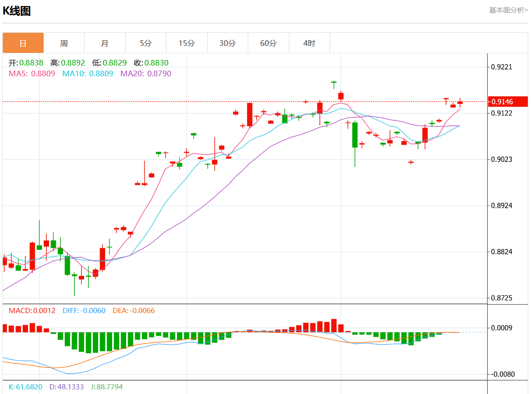Click the 收:0.8830 close value

[x=151, y=63]
